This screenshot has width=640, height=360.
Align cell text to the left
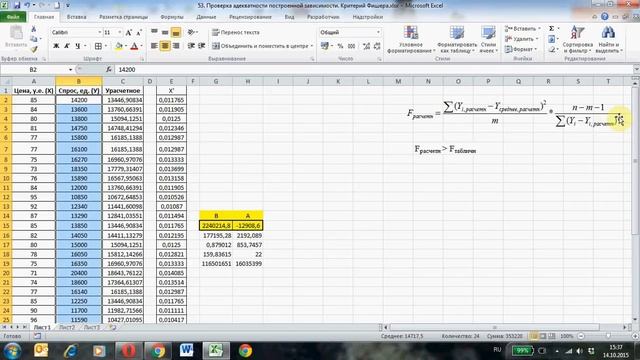(154, 46)
